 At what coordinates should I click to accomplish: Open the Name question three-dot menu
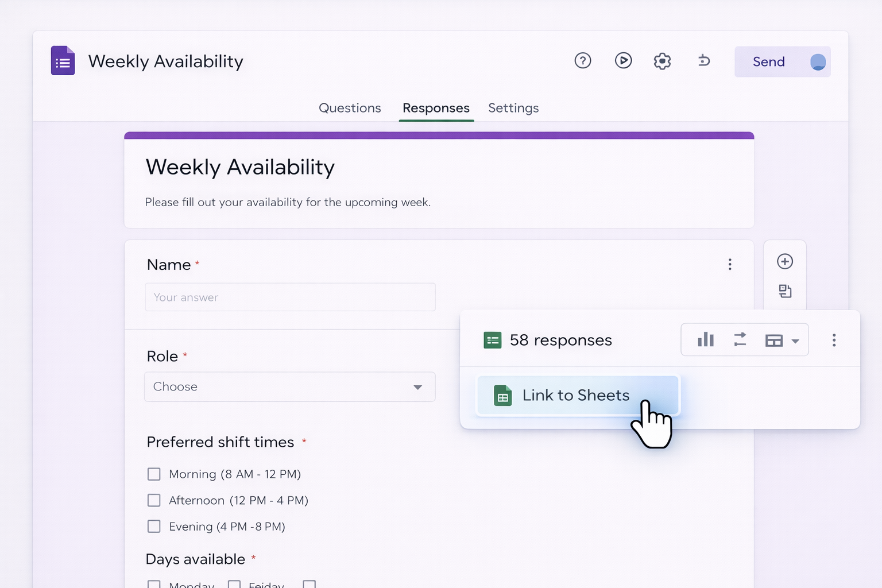tap(730, 264)
